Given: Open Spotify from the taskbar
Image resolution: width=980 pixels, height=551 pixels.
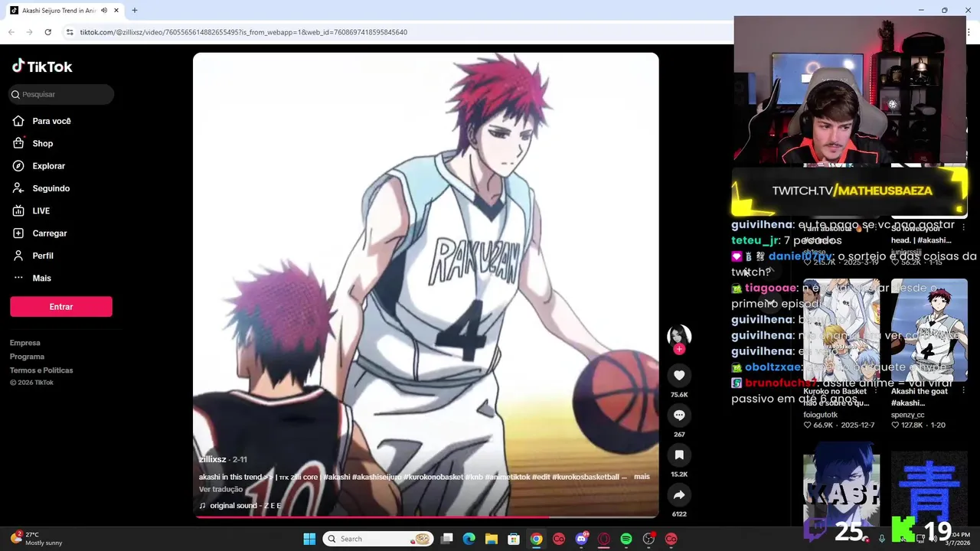Looking at the screenshot, I should [626, 539].
